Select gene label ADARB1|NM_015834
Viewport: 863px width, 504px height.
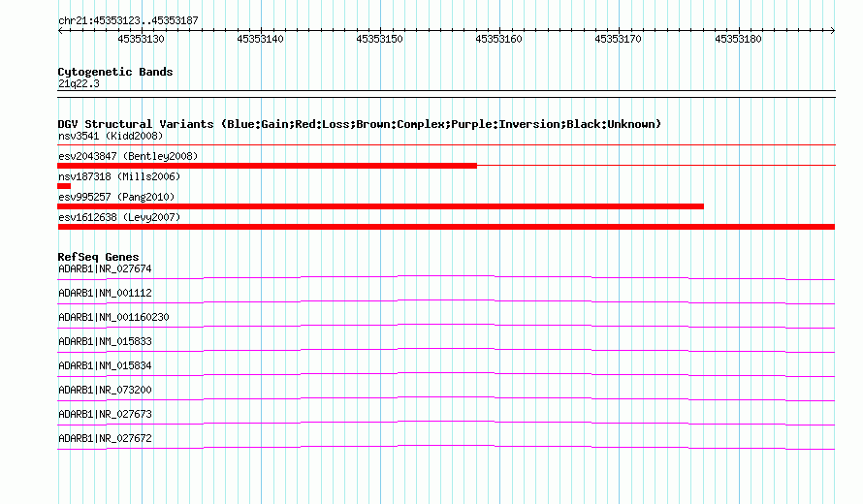coord(105,366)
